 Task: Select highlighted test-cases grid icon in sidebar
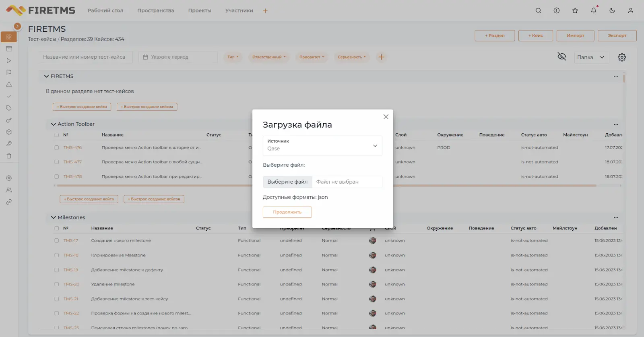[9, 37]
